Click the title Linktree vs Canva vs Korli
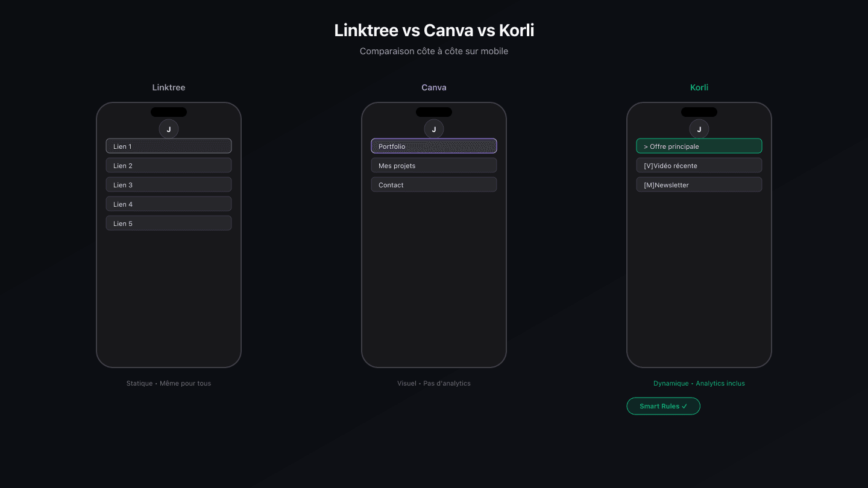The image size is (868, 488). pyautogui.click(x=434, y=30)
